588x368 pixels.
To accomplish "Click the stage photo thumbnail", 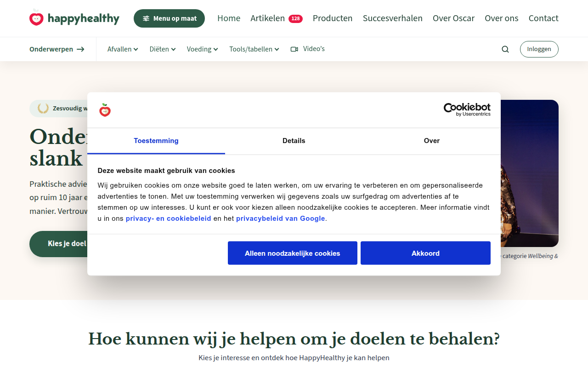I will click(529, 173).
